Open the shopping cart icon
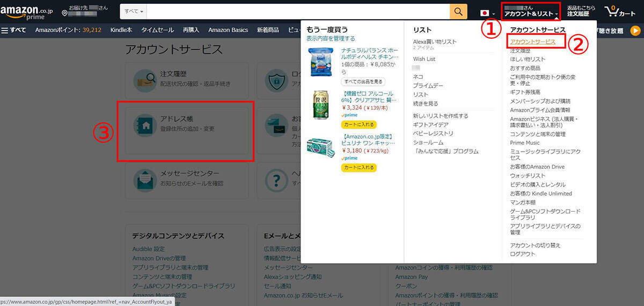 click(x=611, y=11)
